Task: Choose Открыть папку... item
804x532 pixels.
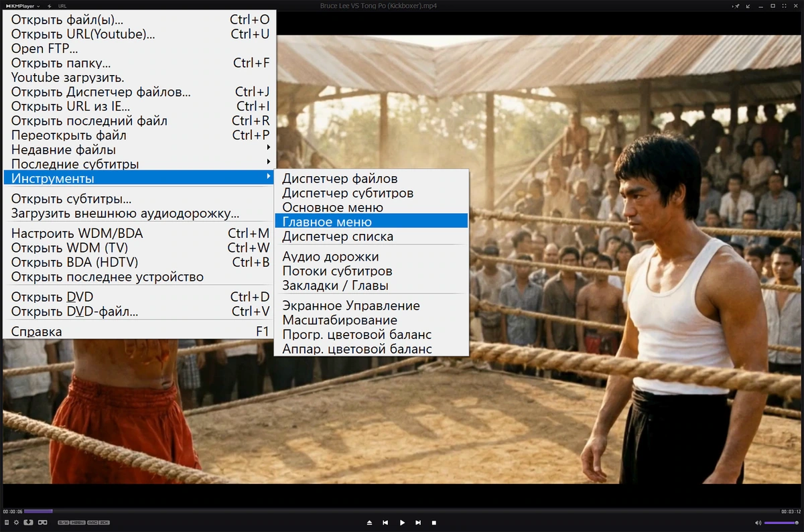Action: (139, 63)
